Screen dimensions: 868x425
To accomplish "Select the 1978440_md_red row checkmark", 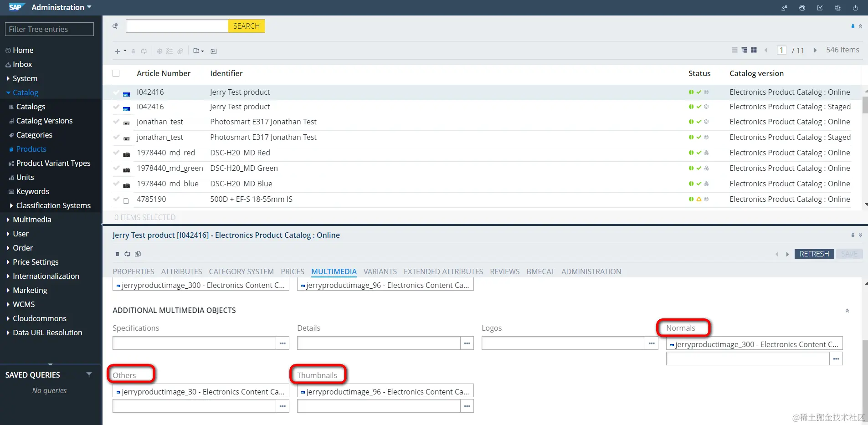I will click(x=116, y=153).
